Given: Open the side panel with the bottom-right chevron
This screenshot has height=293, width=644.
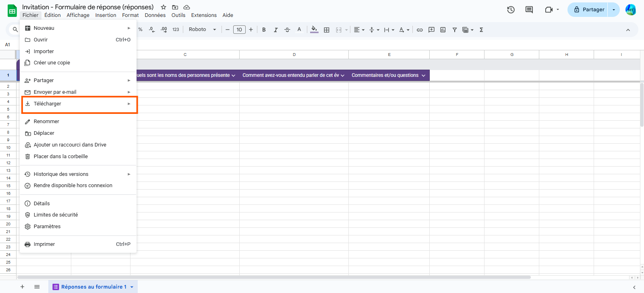Looking at the screenshot, I should 634,287.
